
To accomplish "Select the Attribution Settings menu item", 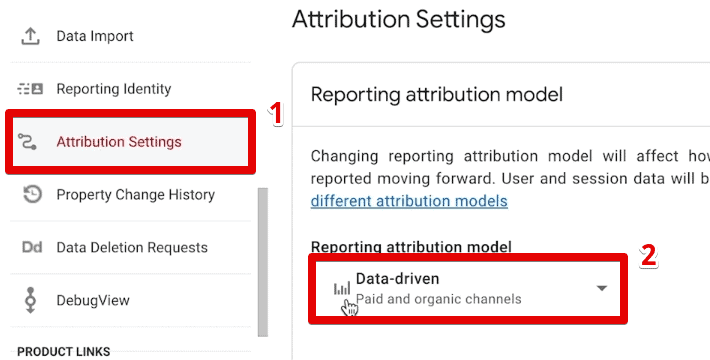I will [x=130, y=142].
